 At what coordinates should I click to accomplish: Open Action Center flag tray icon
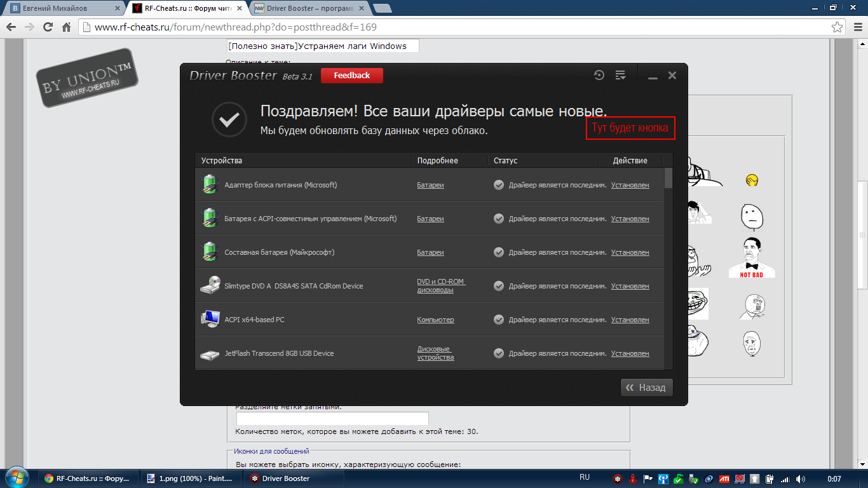tap(648, 478)
